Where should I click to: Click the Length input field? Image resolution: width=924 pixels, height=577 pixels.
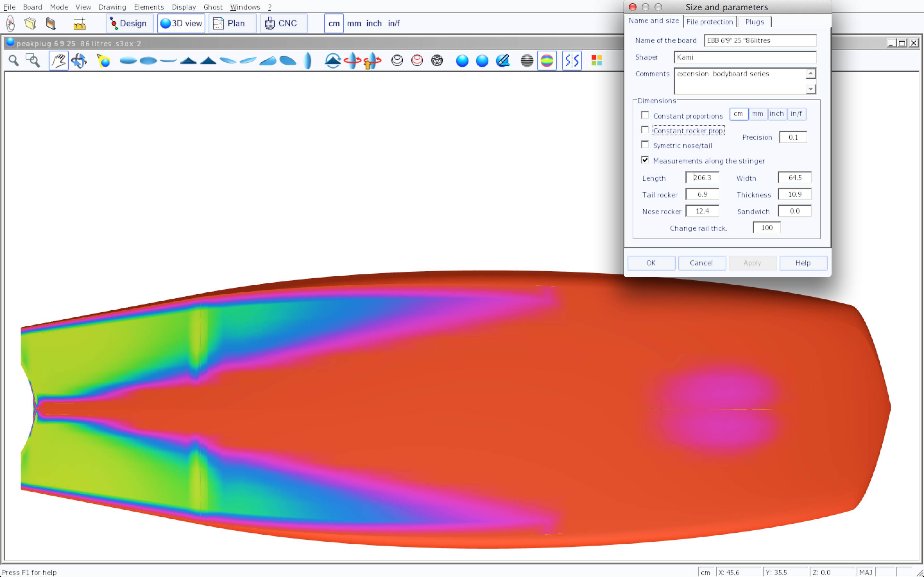pyautogui.click(x=702, y=178)
